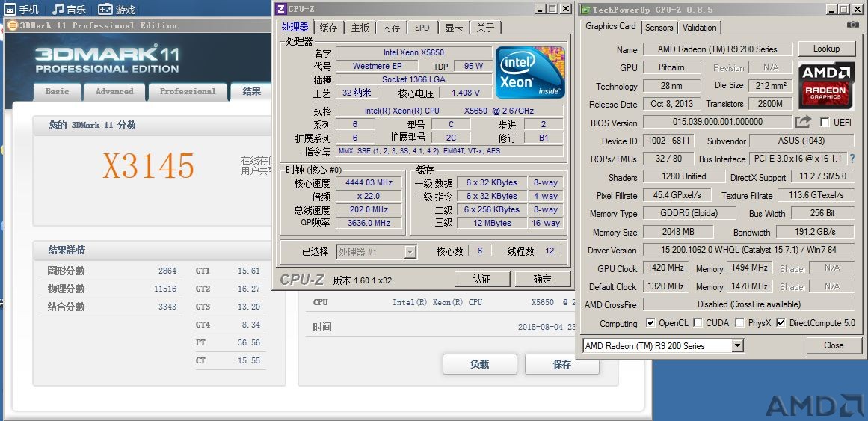Toggle the CUDA checkbox
868x421 pixels.
(x=698, y=322)
